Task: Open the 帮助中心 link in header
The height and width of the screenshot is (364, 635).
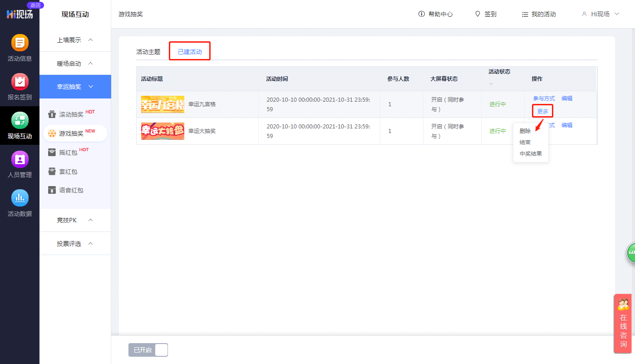Action: coord(435,14)
